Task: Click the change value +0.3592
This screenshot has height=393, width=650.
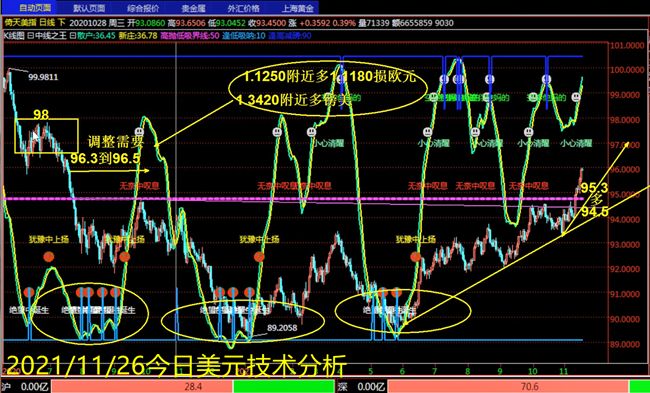Action: coord(315,23)
